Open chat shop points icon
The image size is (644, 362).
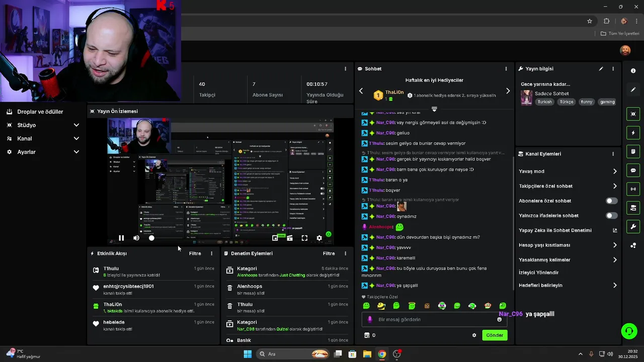pos(367,335)
